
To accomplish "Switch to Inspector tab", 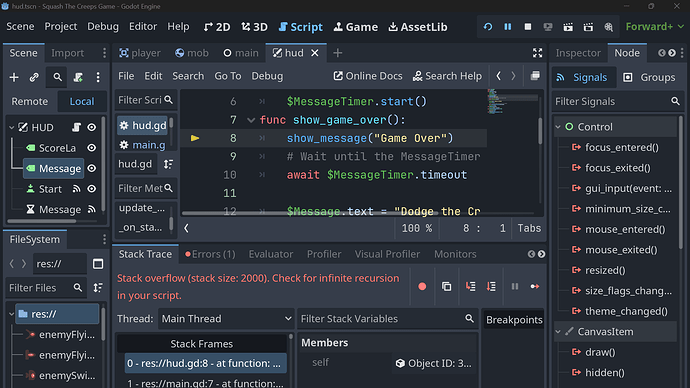I will click(578, 53).
